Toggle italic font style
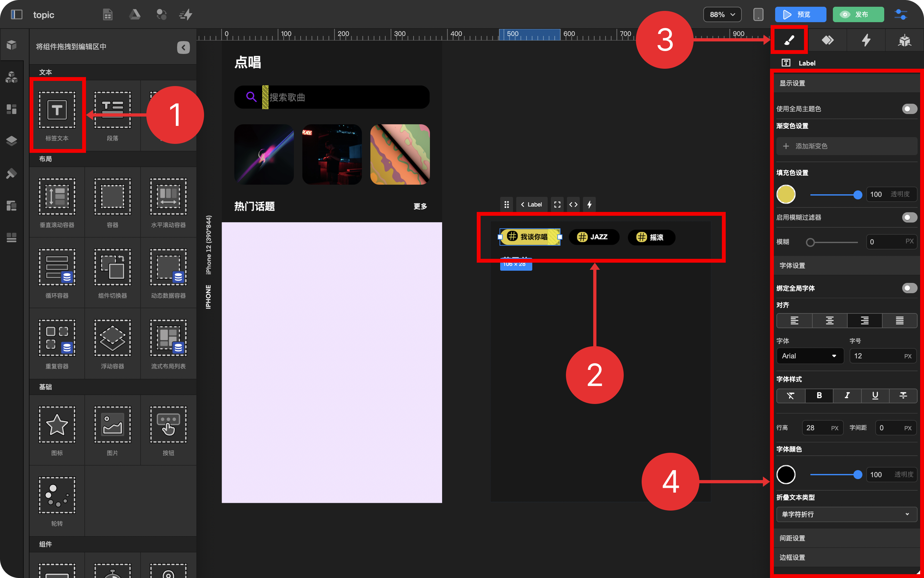The image size is (924, 578). click(847, 395)
